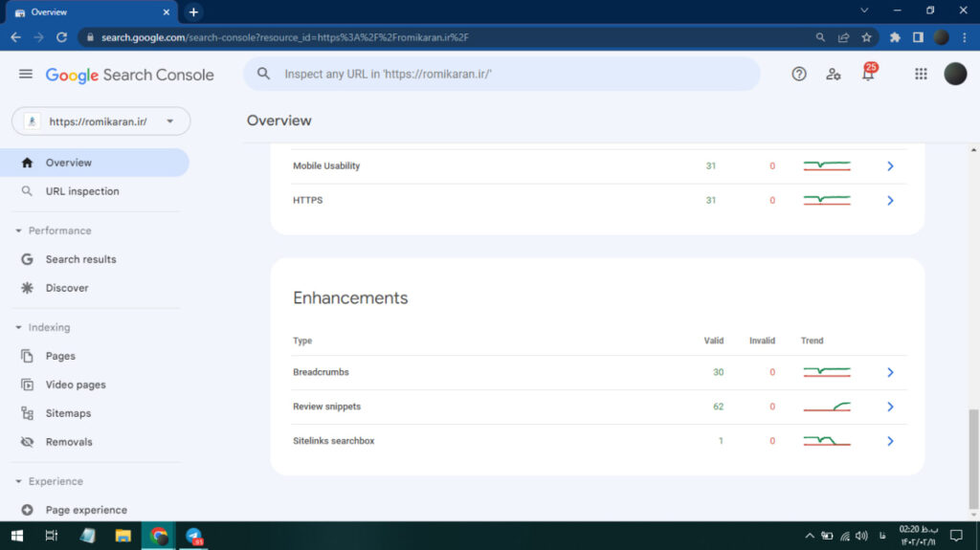
Task: Go back in browser history
Action: coord(15,37)
